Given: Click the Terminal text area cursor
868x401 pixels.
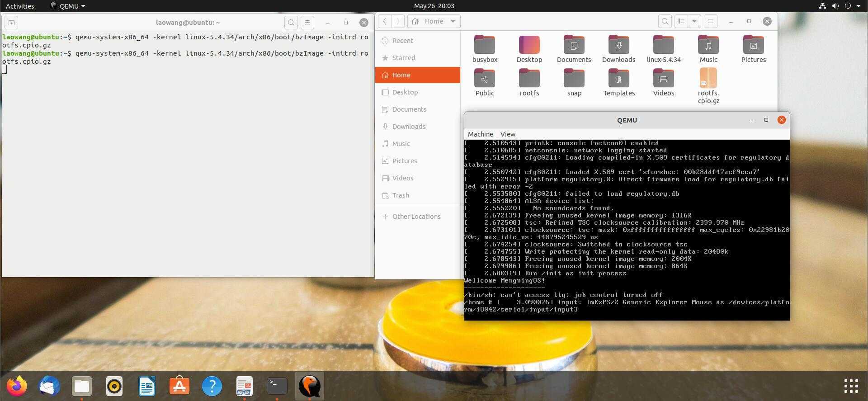Looking at the screenshot, I should (5, 69).
